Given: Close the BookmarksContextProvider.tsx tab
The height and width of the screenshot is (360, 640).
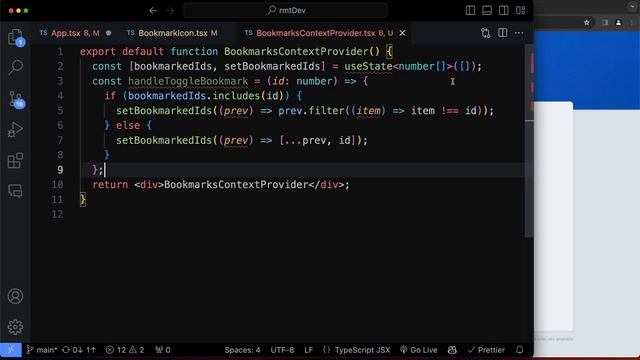Looking at the screenshot, I should 402,33.
